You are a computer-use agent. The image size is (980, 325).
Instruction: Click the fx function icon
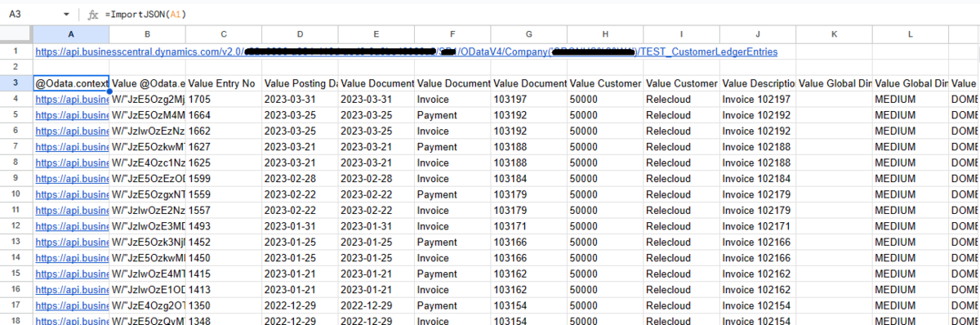(93, 14)
